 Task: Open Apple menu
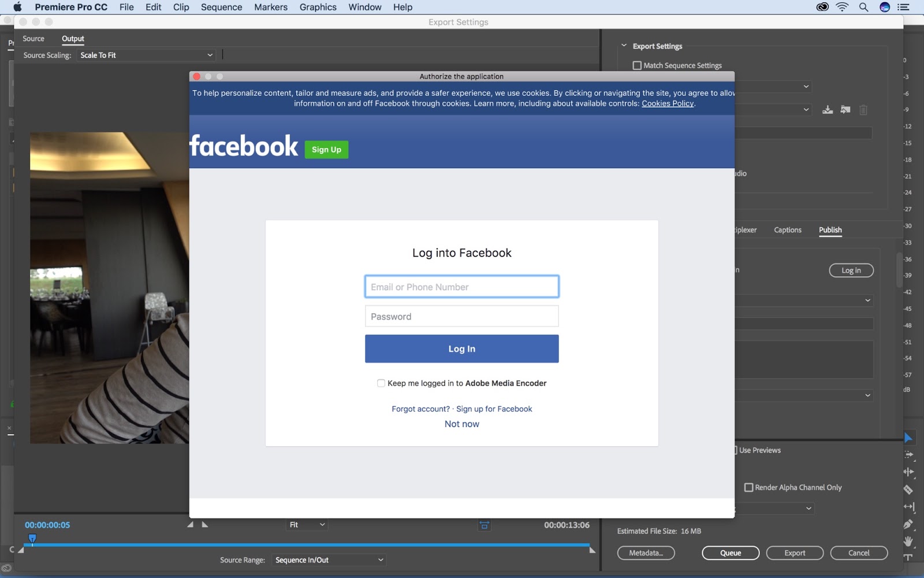[x=17, y=7]
